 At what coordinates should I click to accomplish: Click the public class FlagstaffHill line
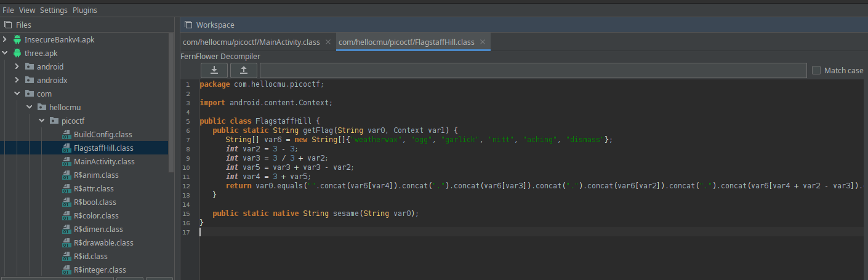pos(260,121)
